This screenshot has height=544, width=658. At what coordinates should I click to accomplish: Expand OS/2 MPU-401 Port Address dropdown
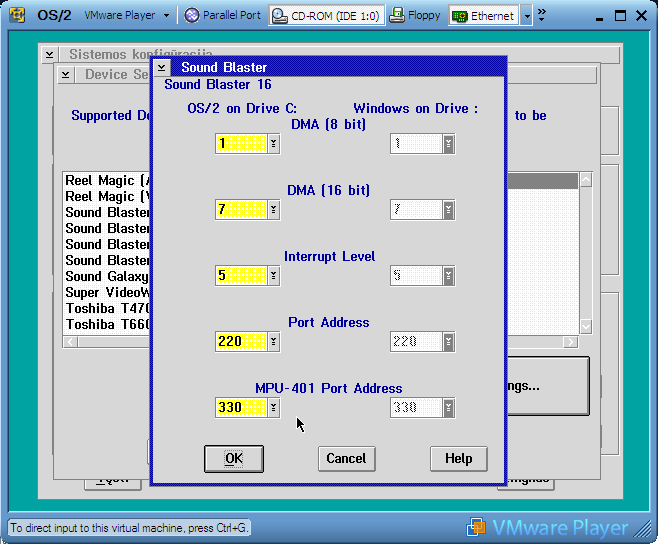274,408
